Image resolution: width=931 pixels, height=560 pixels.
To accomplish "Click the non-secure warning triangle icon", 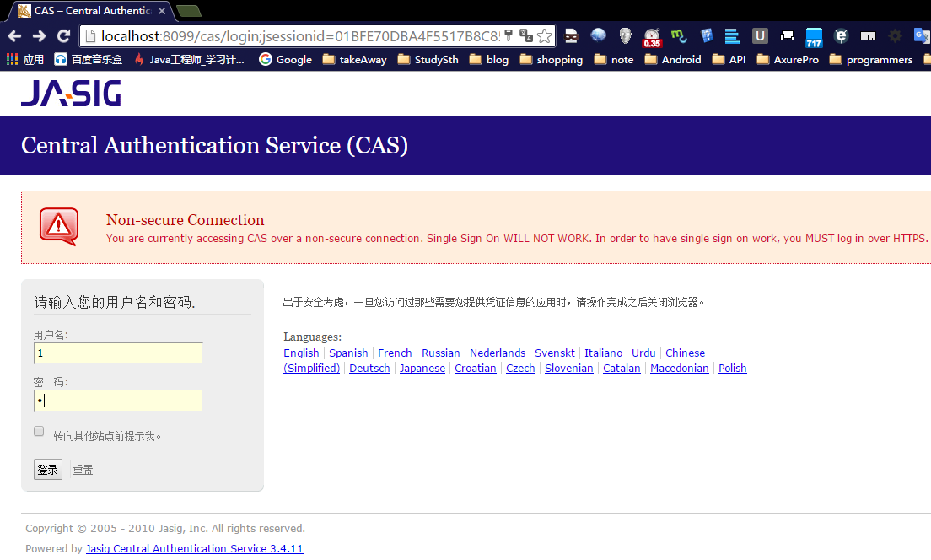I will pyautogui.click(x=59, y=226).
